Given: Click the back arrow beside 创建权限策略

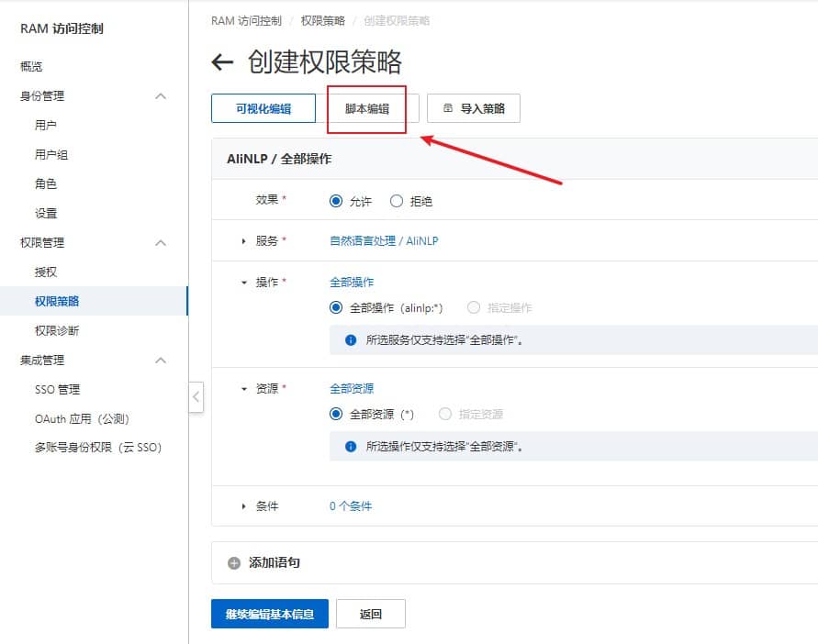Looking at the screenshot, I should point(222,62).
